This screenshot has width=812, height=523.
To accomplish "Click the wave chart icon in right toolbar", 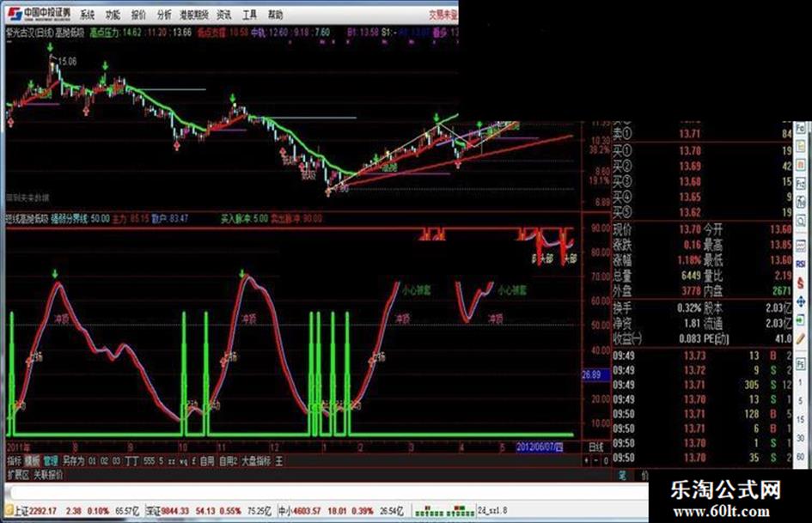I will 801,245.
